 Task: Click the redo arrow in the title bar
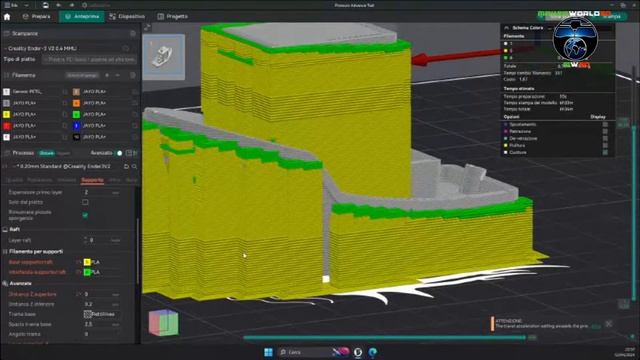pyautogui.click(x=71, y=5)
